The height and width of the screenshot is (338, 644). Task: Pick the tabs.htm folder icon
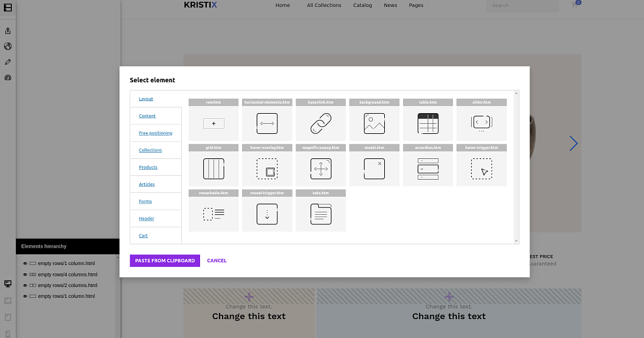coord(320,214)
